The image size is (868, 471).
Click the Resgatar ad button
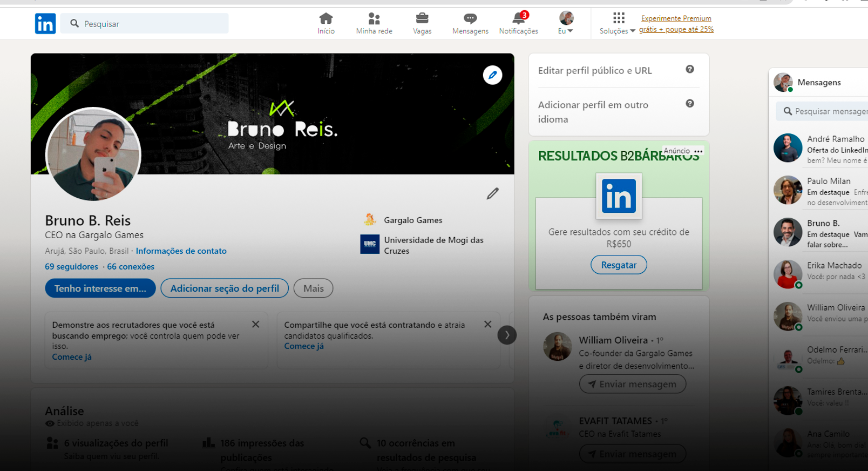619,265
